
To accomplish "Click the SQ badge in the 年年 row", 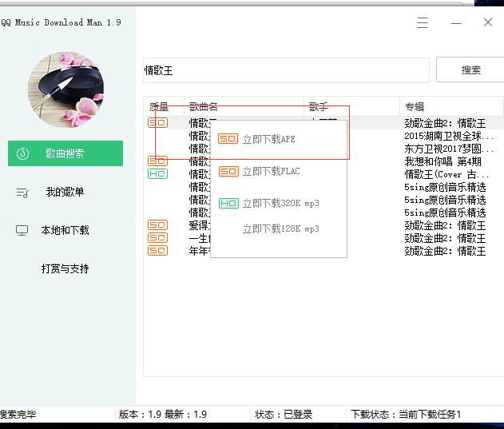I will coord(157,251).
